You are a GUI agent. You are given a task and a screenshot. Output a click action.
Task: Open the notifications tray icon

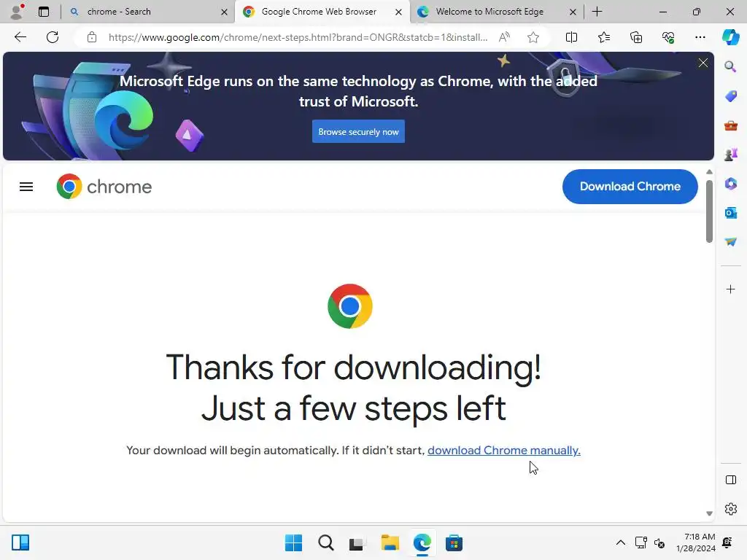point(727,542)
